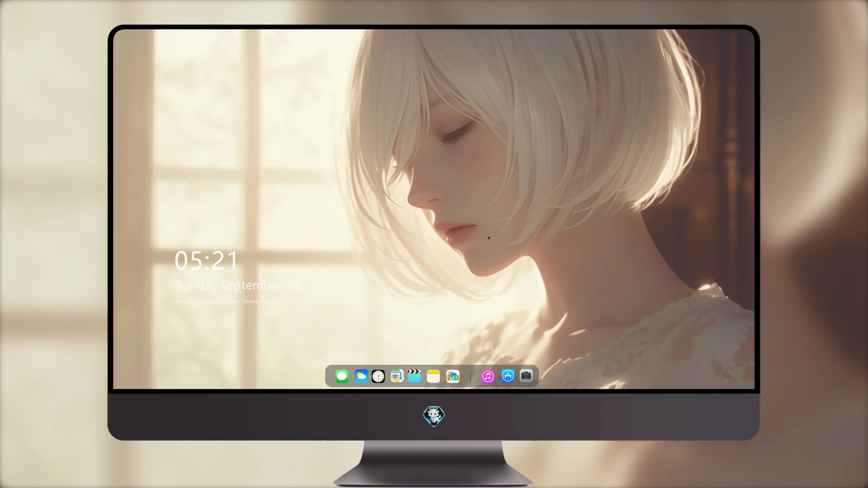
Task: Launch the Weather app from the dock
Action: pos(361,376)
